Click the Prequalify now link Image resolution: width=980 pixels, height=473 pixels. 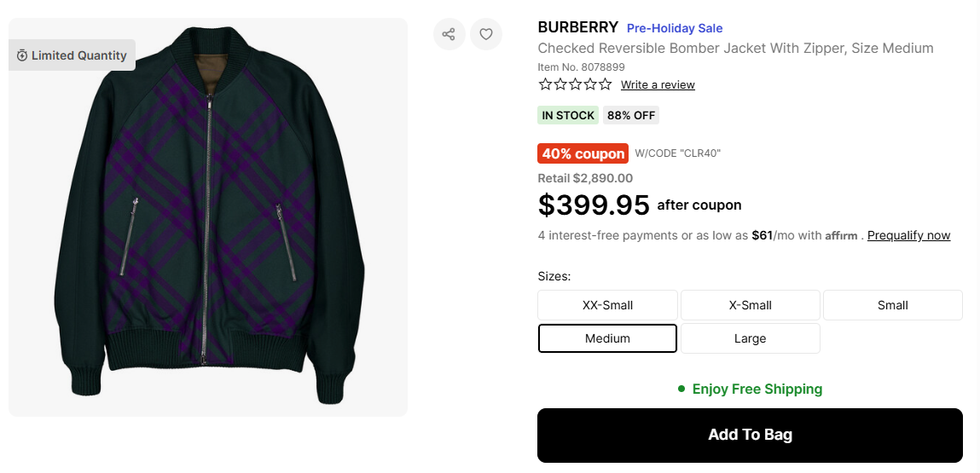[908, 235]
